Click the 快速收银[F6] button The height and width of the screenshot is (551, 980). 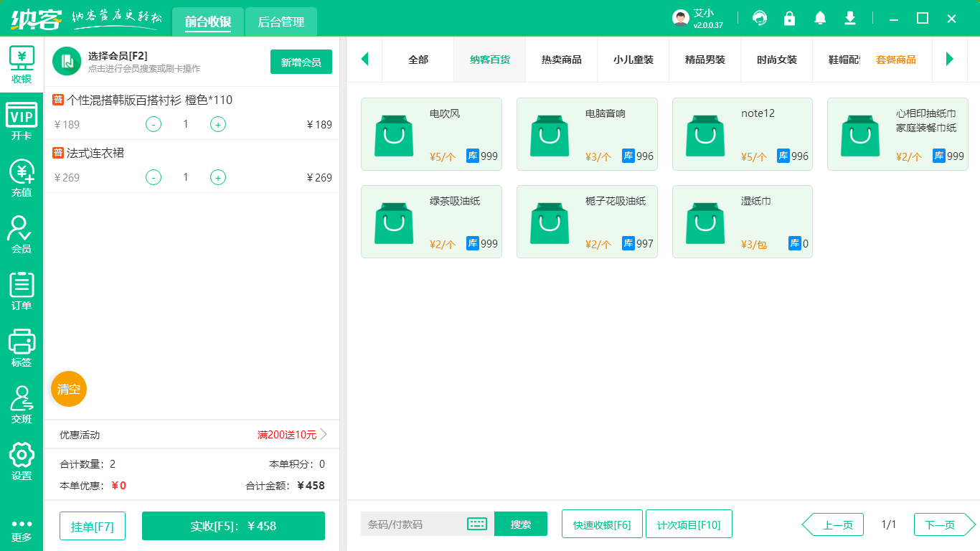click(x=602, y=524)
